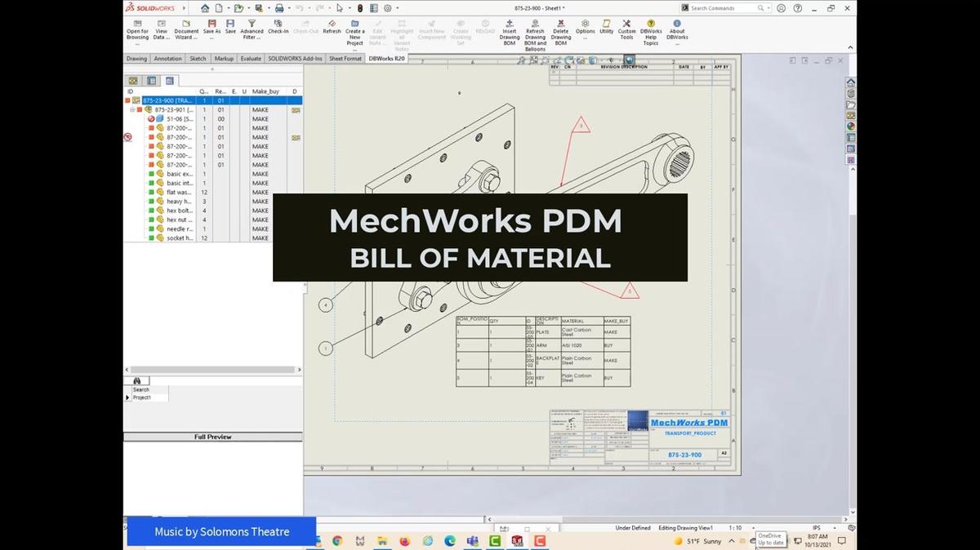
Task: Open the New document dropdown arrow
Action: [227, 8]
